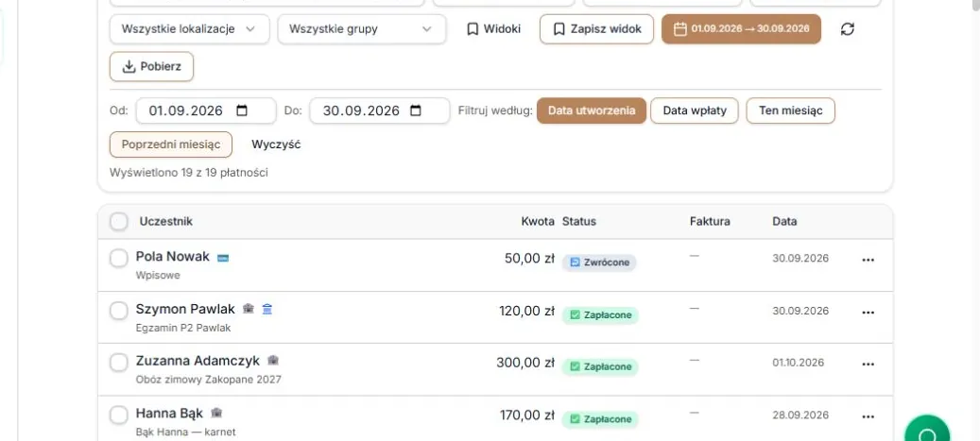Open the 01.09.2026 → 30.09.2026 date range selector
Viewport: 980px width, 441px height.
coord(741,28)
